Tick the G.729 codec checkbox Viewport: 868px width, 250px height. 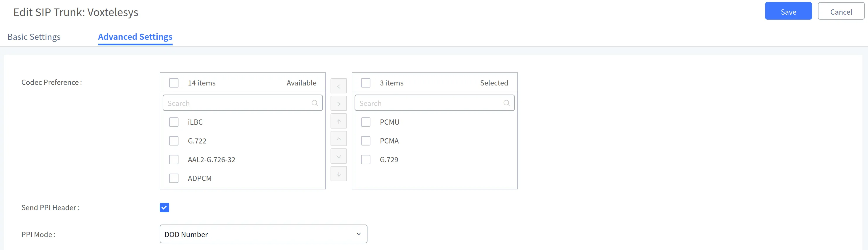(366, 160)
